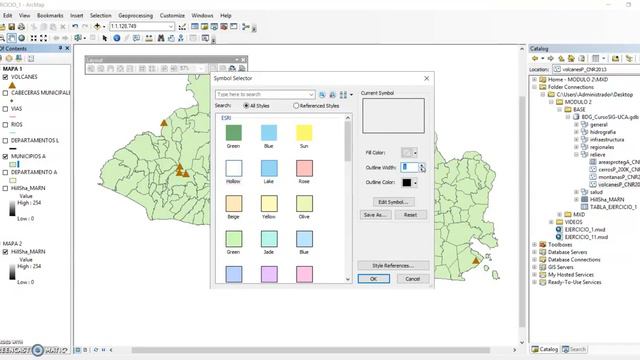Screen dimensions: 640x360
Task: Open the map scale dropdown
Action: 171,26
